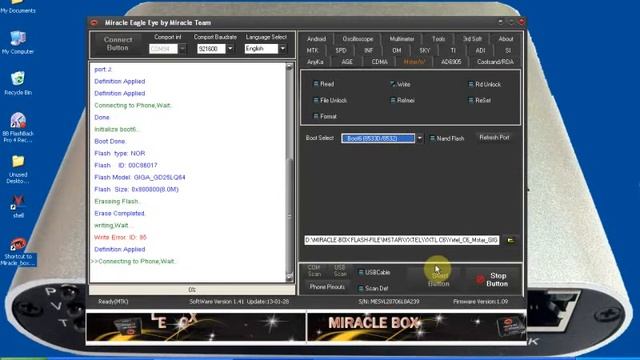
Task: Open My Computer desktop icon
Action: [x=18, y=42]
